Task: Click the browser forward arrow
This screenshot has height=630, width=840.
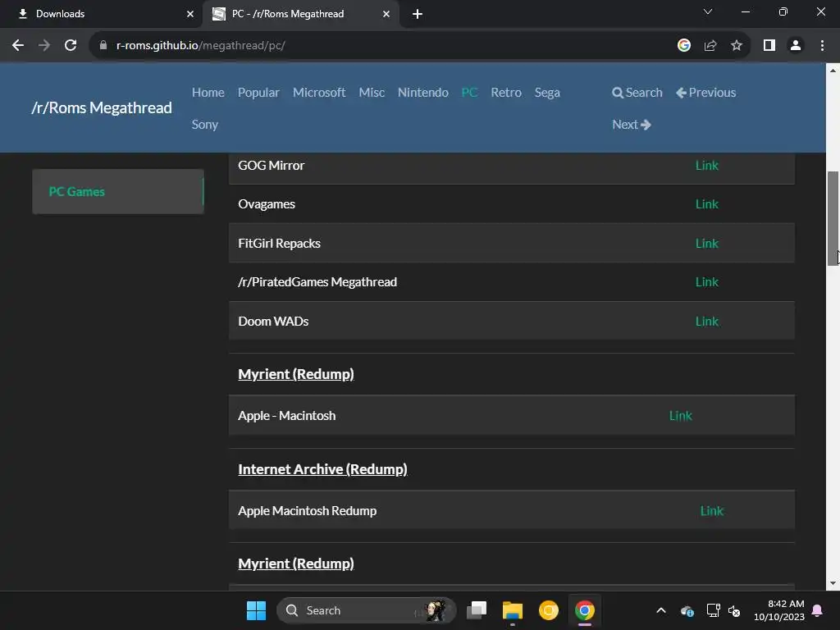Action: point(44,46)
